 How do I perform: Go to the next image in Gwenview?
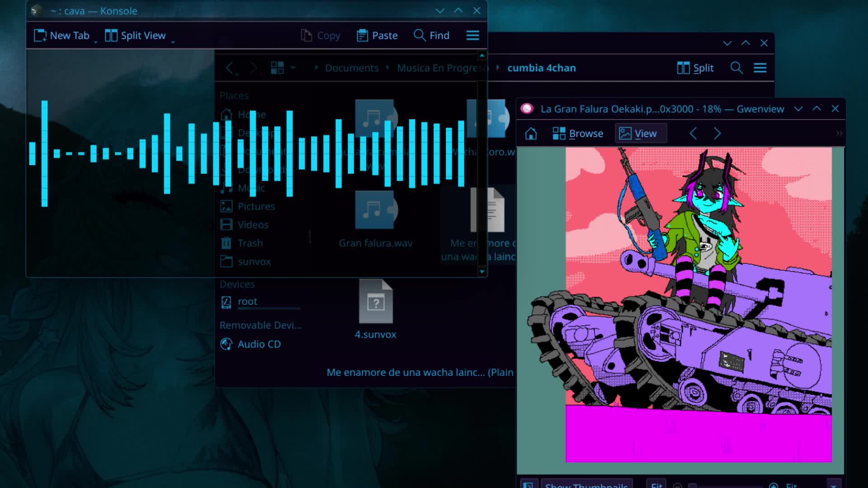pyautogui.click(x=717, y=133)
